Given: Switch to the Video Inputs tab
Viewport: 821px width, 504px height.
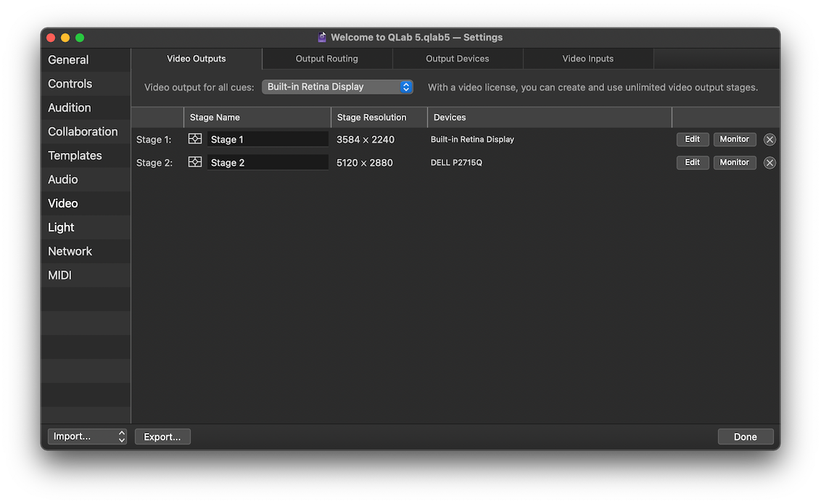Looking at the screenshot, I should (x=588, y=58).
